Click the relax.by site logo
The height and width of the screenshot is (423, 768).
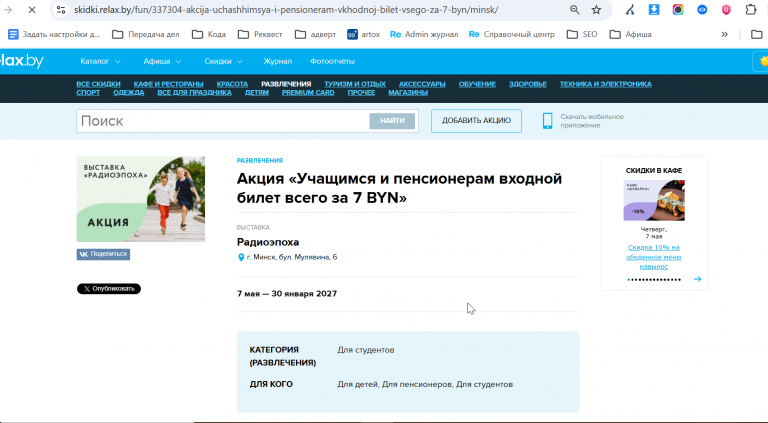pos(22,61)
